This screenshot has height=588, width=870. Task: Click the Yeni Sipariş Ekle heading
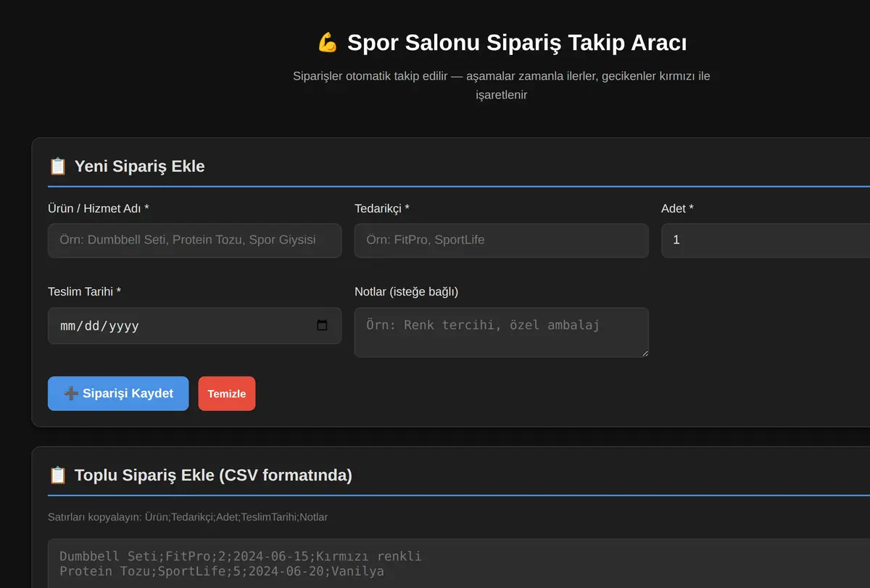(139, 166)
